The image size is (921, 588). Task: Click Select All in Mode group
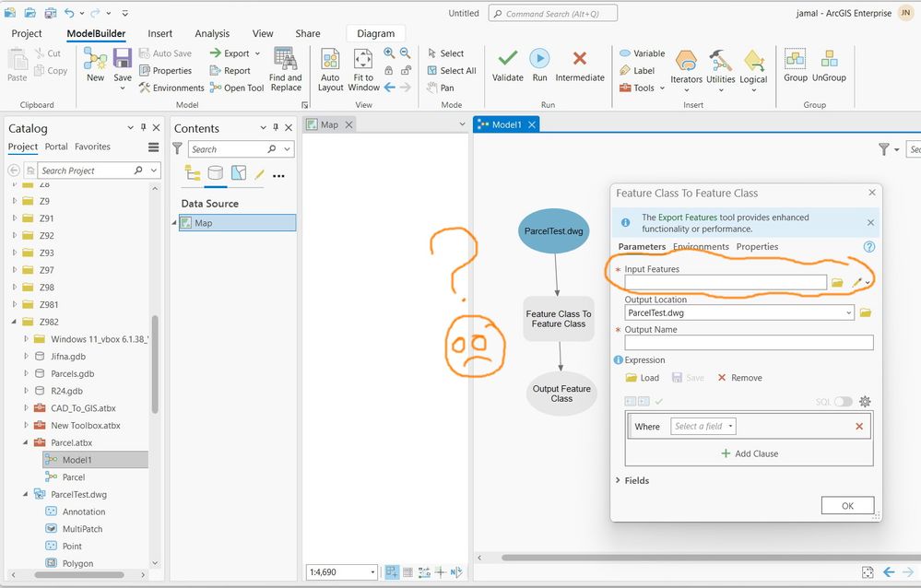[x=451, y=70]
